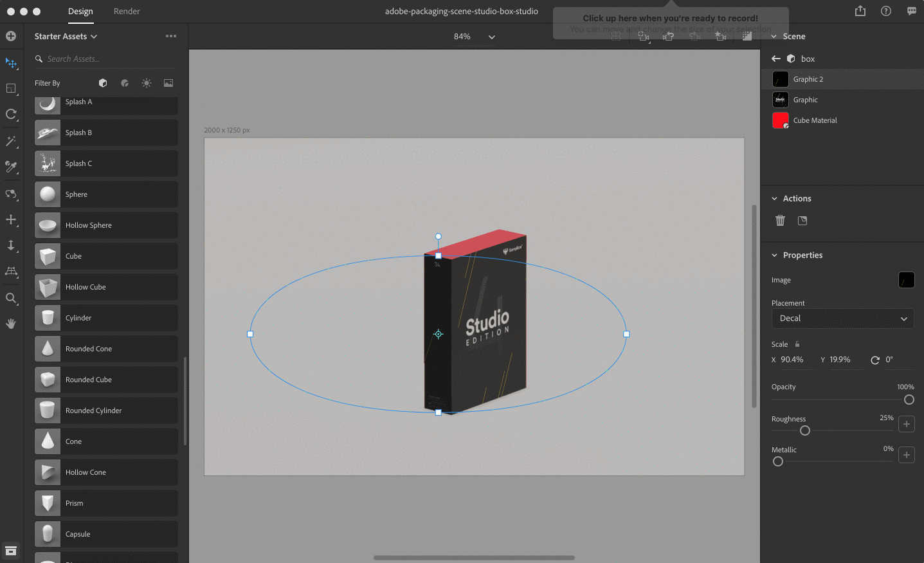Add the Rounded Cone asset
Screen dimensions: 924x563
(106, 349)
